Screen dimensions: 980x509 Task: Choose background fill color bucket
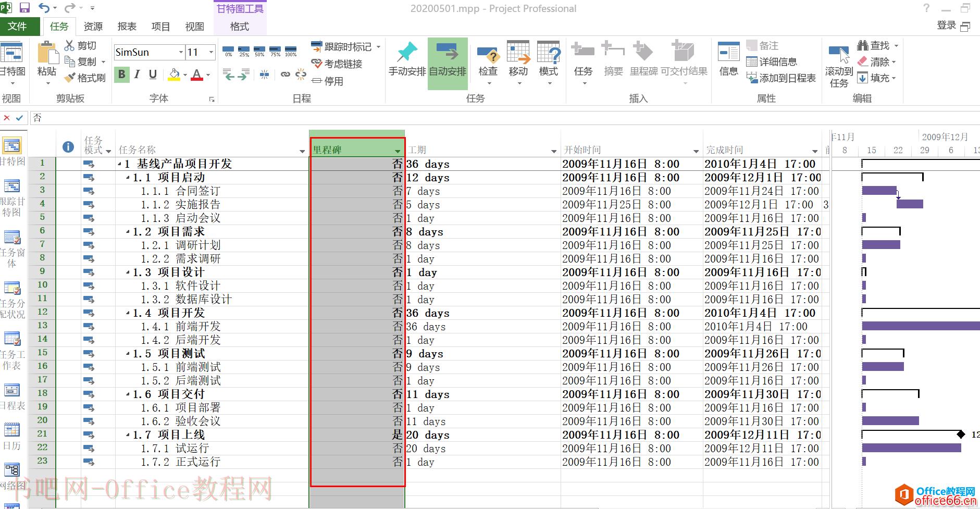[x=175, y=75]
